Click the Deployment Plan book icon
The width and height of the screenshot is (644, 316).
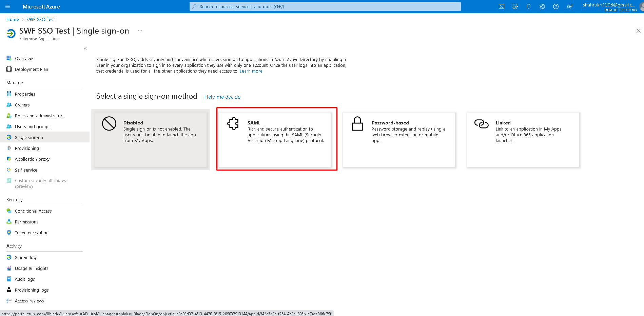[9, 69]
